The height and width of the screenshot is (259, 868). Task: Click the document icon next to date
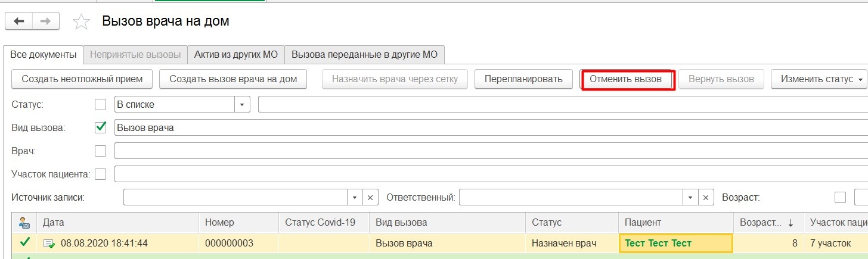(49, 244)
